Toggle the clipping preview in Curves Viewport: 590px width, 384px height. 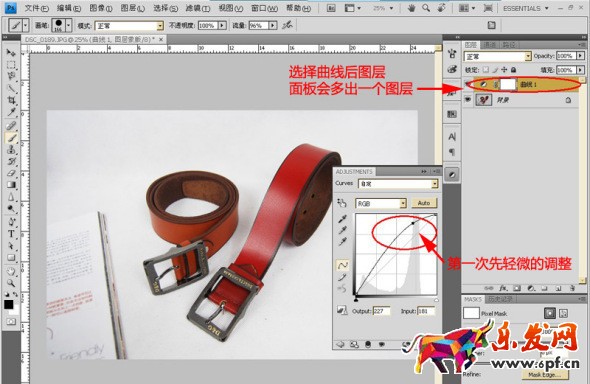point(342,310)
